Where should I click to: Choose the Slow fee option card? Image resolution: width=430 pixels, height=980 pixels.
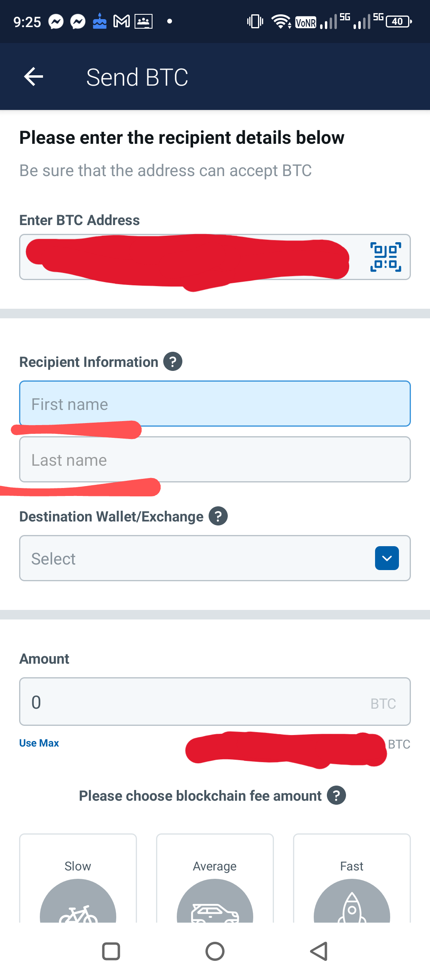pos(78,878)
